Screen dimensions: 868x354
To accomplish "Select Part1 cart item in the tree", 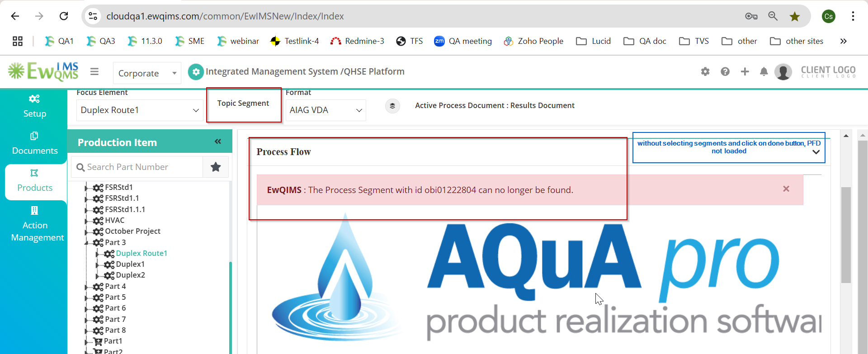I will [x=113, y=341].
